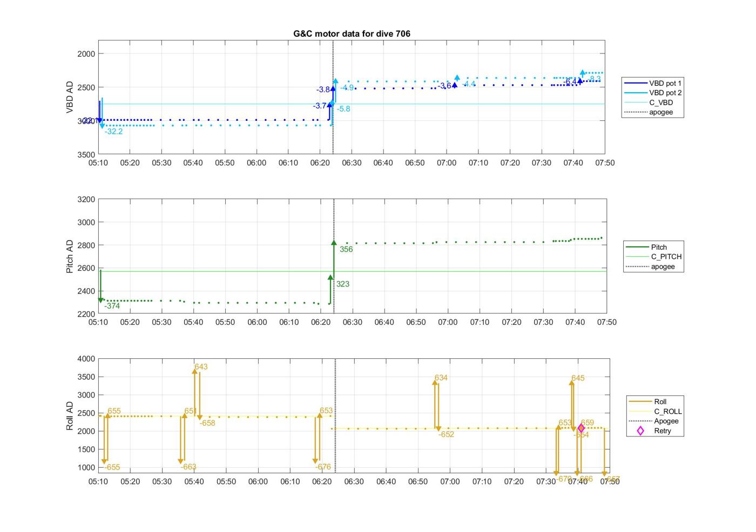Click the gold line sample beside Roll legend entry
Screen dimensions: 756x532
(640, 401)
